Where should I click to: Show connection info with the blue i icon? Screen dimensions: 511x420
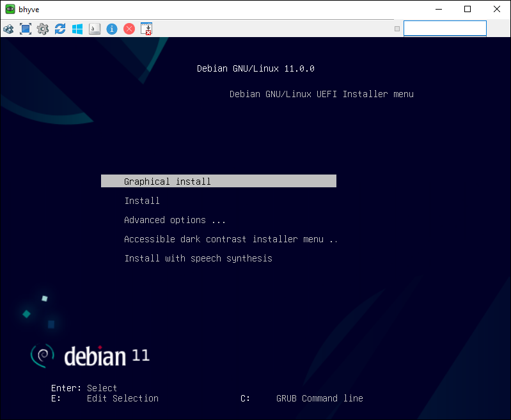coord(112,29)
